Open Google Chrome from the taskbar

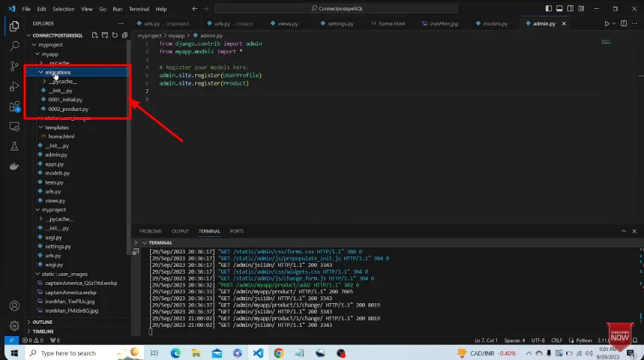tap(279, 353)
